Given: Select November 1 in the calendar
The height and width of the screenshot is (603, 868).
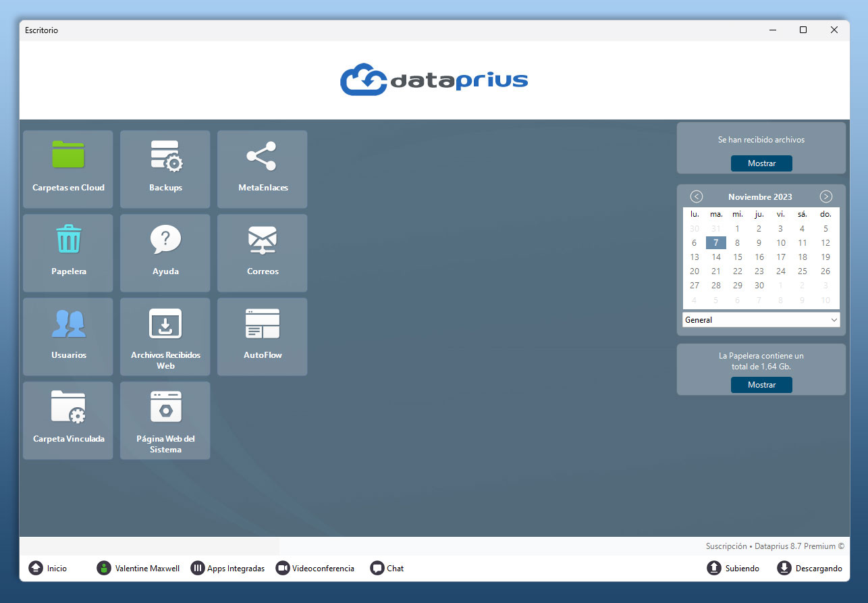Looking at the screenshot, I should click(738, 229).
